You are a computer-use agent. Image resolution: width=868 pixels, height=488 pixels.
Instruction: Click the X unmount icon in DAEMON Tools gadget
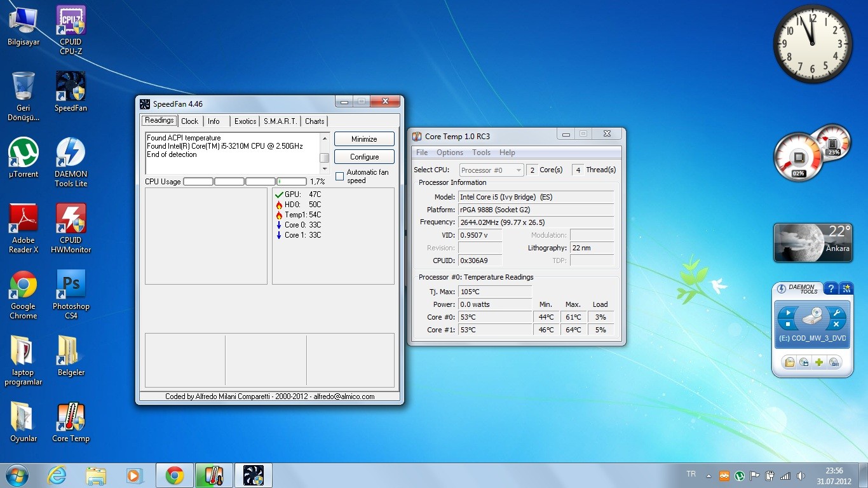pos(836,325)
